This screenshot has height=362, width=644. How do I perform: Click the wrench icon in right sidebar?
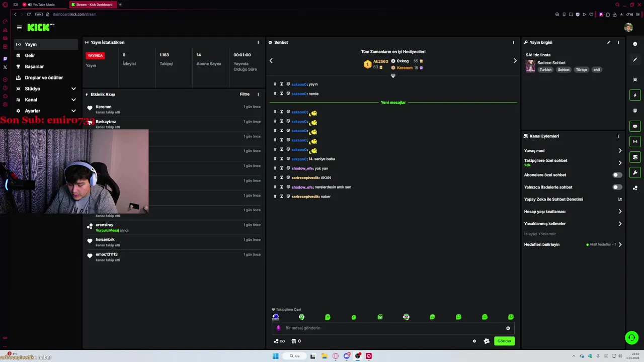635,173
